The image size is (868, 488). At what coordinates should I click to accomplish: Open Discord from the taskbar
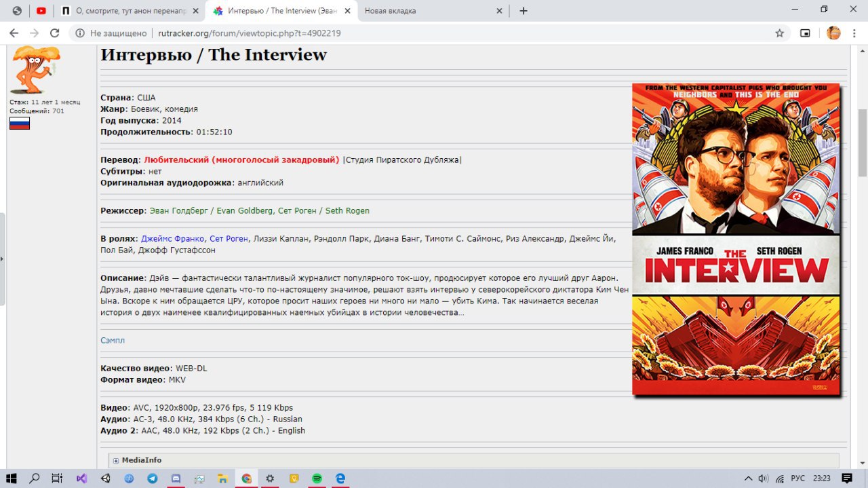click(x=176, y=478)
